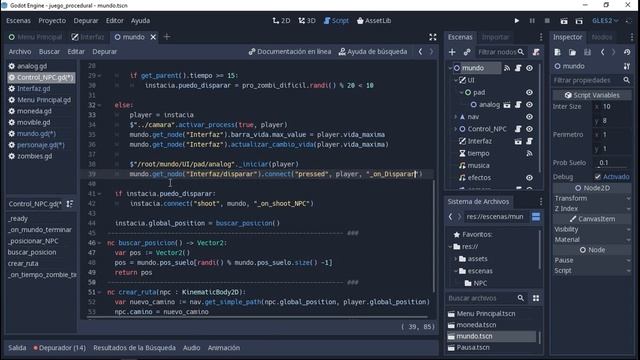Toggle visibility of mundo node
640x360 pixels.
pyautogui.click(x=529, y=68)
